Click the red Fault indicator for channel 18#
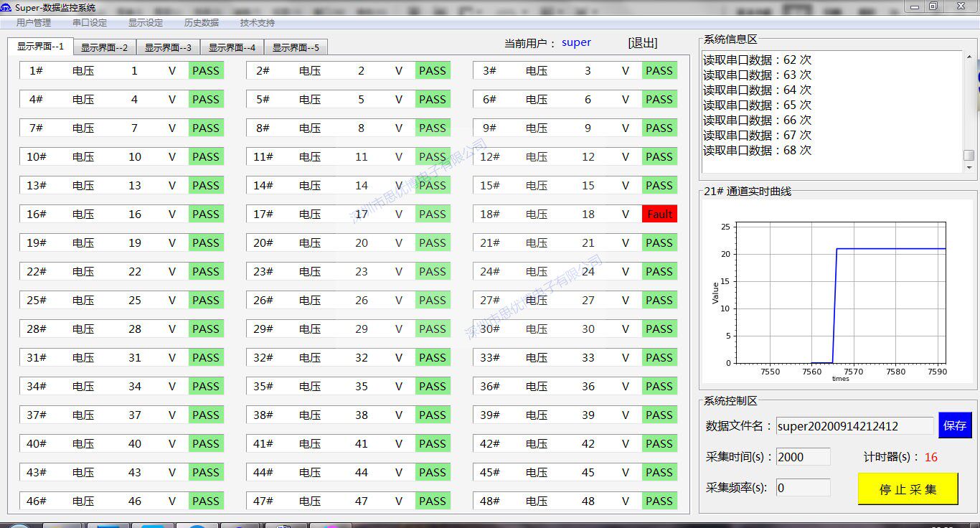980x528 pixels. tap(659, 214)
